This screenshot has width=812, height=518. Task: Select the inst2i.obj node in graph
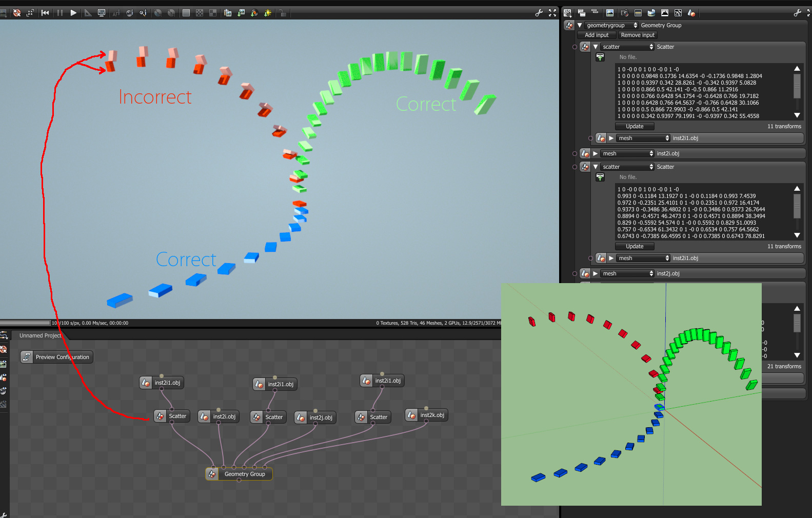219,416
